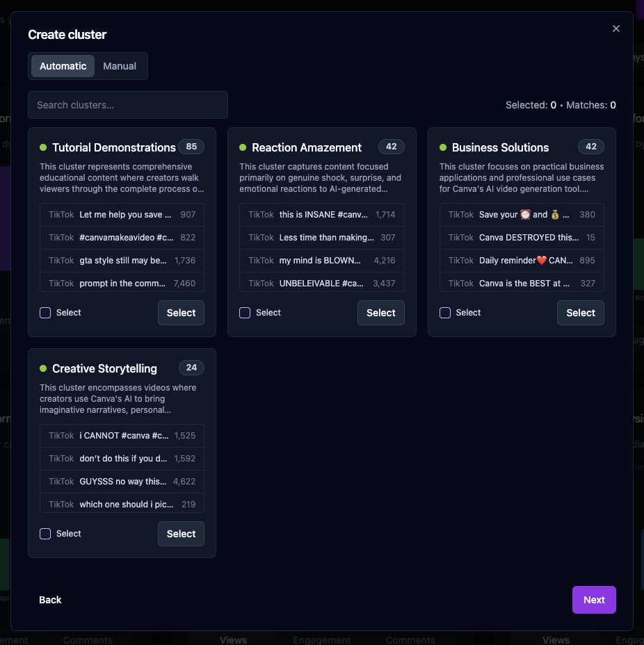Select the Automatic tab

coord(63,66)
